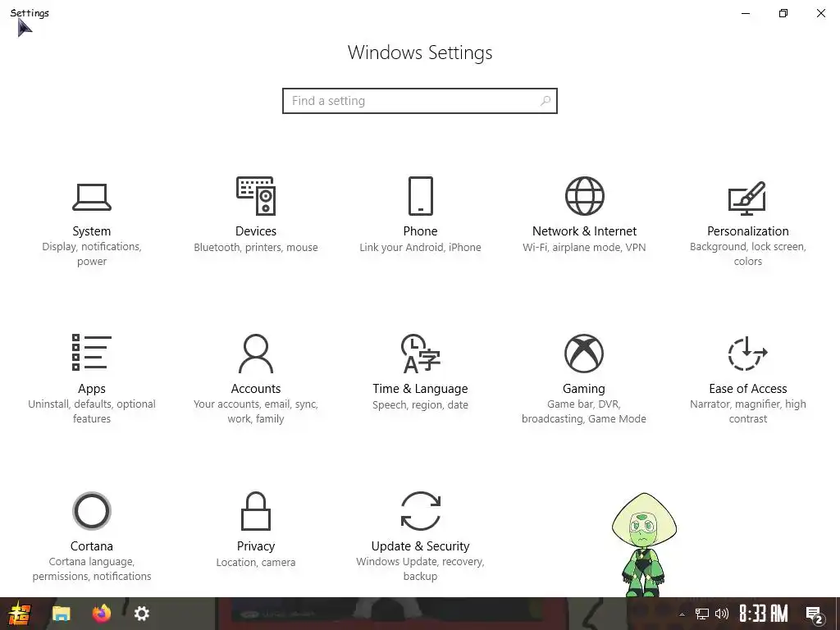Click 'Display, notifications, power' description
This screenshot has height=630, width=840.
[92, 254]
